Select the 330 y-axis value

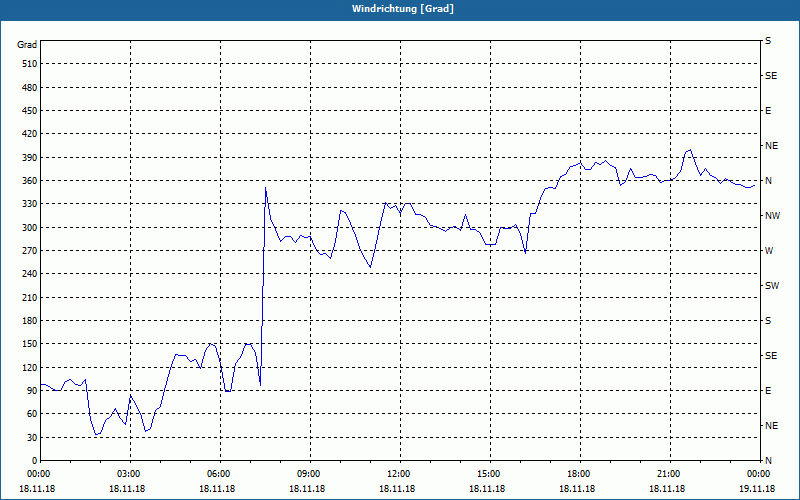[30, 204]
